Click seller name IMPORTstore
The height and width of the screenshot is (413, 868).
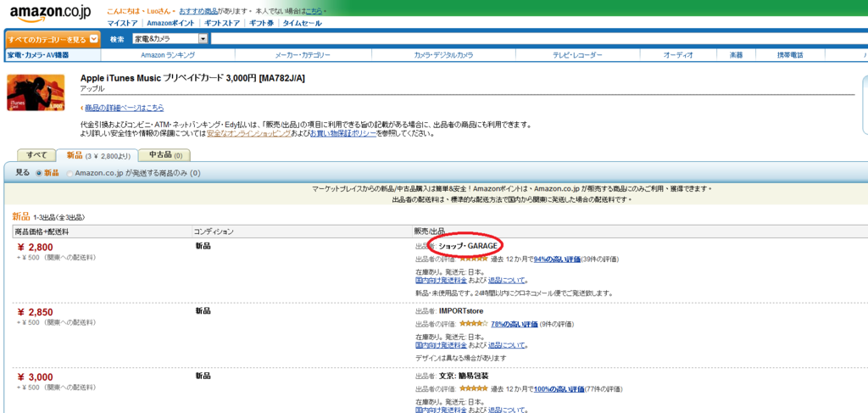460,311
